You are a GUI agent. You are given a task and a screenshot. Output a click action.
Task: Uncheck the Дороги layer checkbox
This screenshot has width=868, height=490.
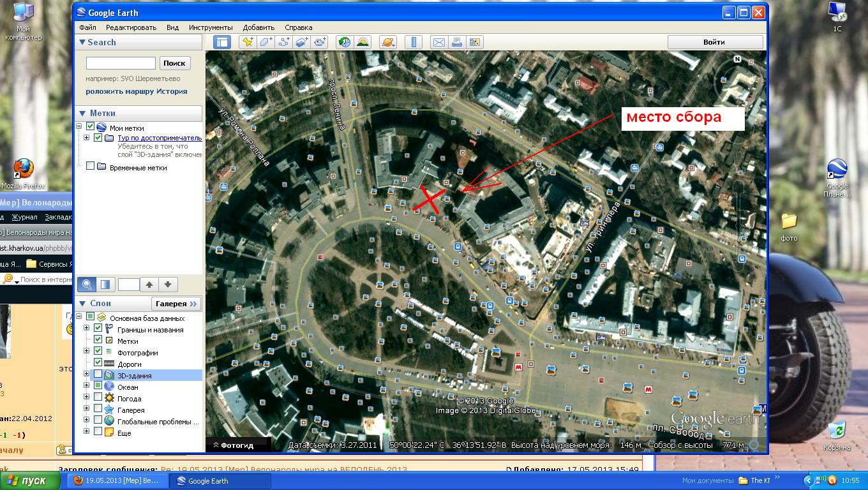(x=98, y=364)
